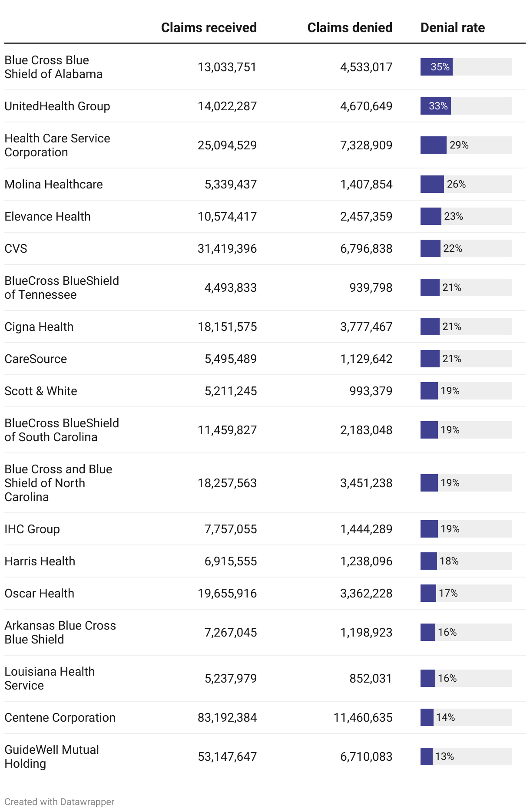Select the CVS row name

tap(16, 248)
